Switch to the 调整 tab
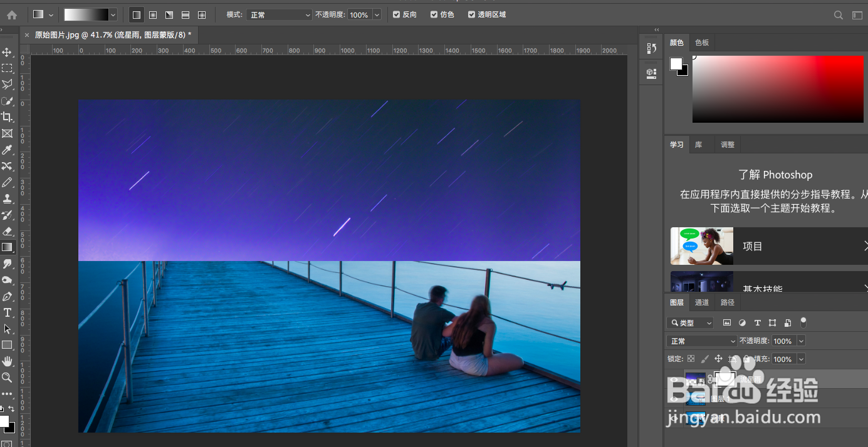 click(x=727, y=145)
